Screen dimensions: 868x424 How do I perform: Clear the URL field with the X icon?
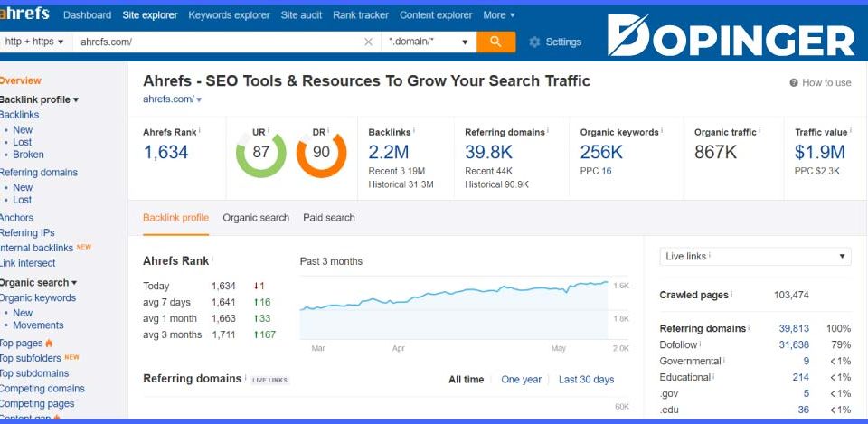coord(368,42)
